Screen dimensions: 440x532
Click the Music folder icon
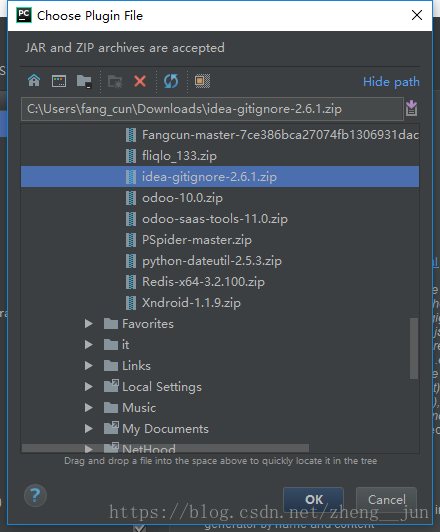click(111, 407)
